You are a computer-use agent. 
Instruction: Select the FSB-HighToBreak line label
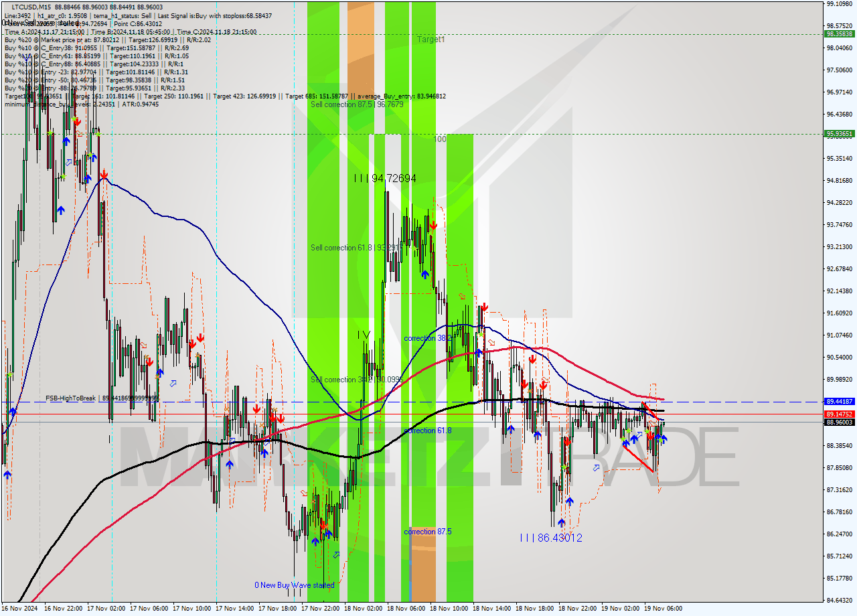tap(102, 398)
